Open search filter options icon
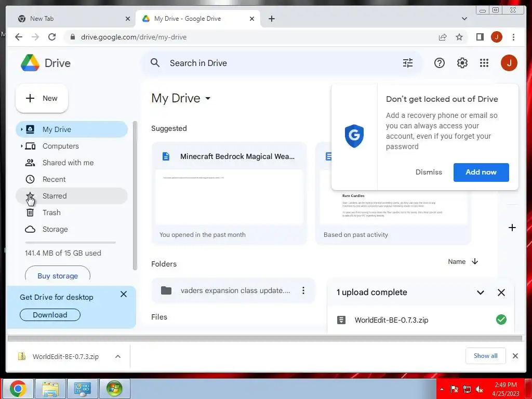This screenshot has width=532, height=399. (x=407, y=63)
